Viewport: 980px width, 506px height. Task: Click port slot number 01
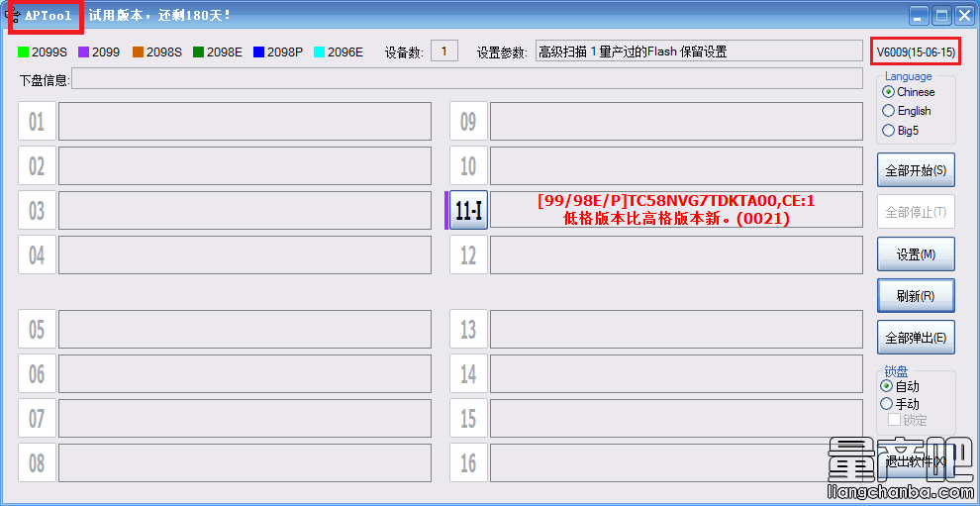coord(37,122)
